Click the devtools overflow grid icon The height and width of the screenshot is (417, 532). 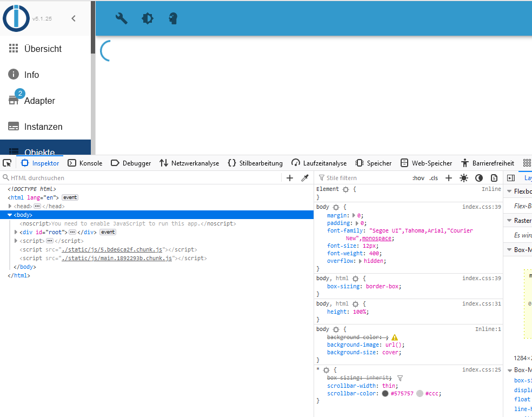(527, 163)
